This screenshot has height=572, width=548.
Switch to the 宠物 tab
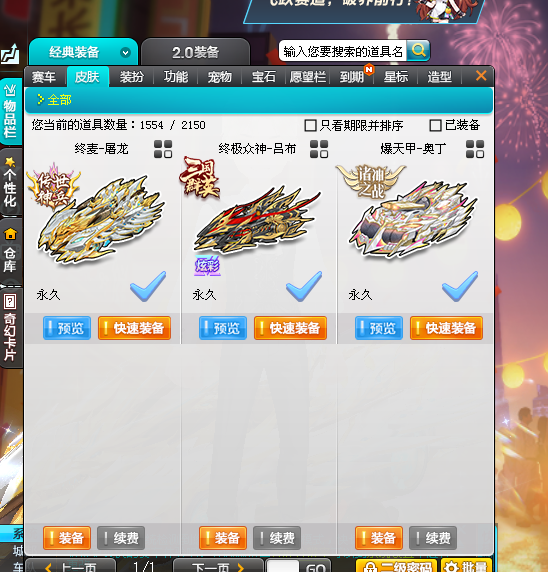point(220,77)
